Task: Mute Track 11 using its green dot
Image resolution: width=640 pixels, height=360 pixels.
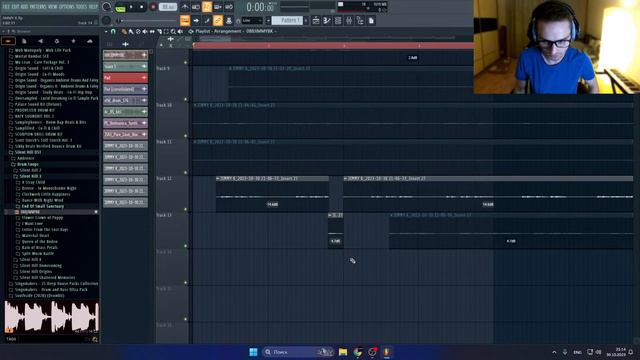Action: 186,173
